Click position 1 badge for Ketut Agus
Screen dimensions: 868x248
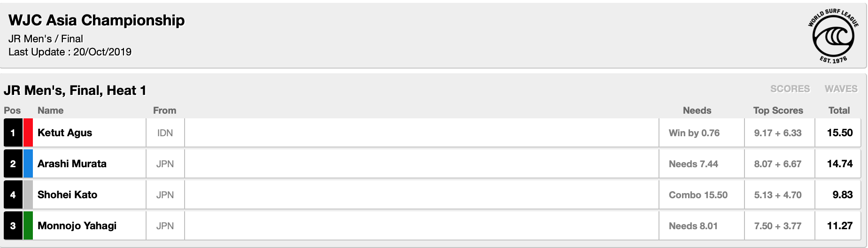pos(13,133)
